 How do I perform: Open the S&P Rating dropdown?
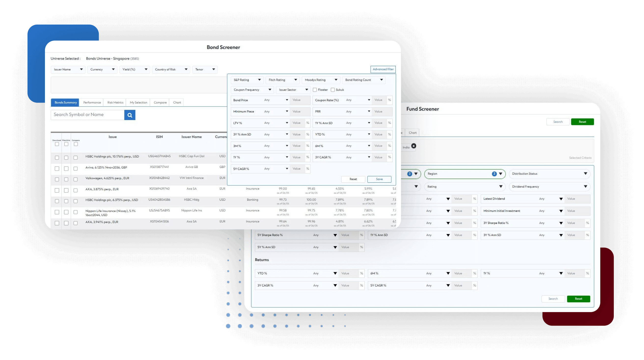247,80
